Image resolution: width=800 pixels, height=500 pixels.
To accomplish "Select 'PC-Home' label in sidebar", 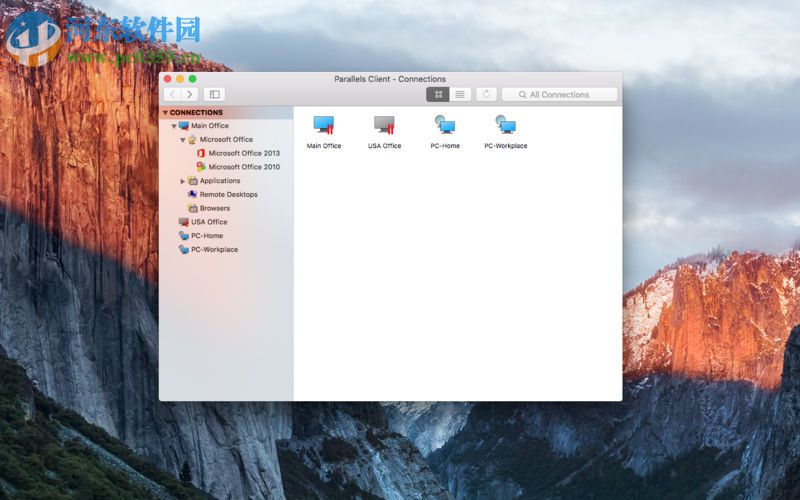I will click(x=207, y=236).
